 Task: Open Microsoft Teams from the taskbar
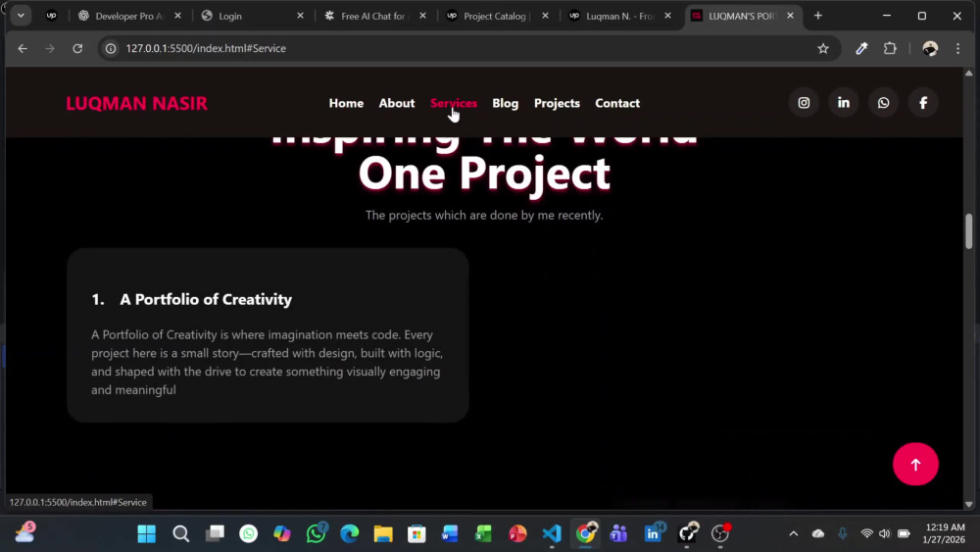(618, 534)
